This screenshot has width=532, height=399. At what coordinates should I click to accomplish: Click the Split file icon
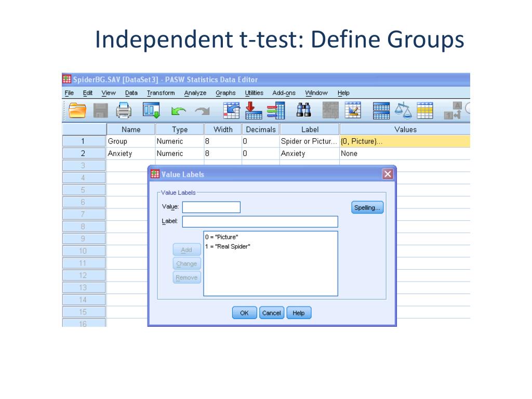(381, 111)
